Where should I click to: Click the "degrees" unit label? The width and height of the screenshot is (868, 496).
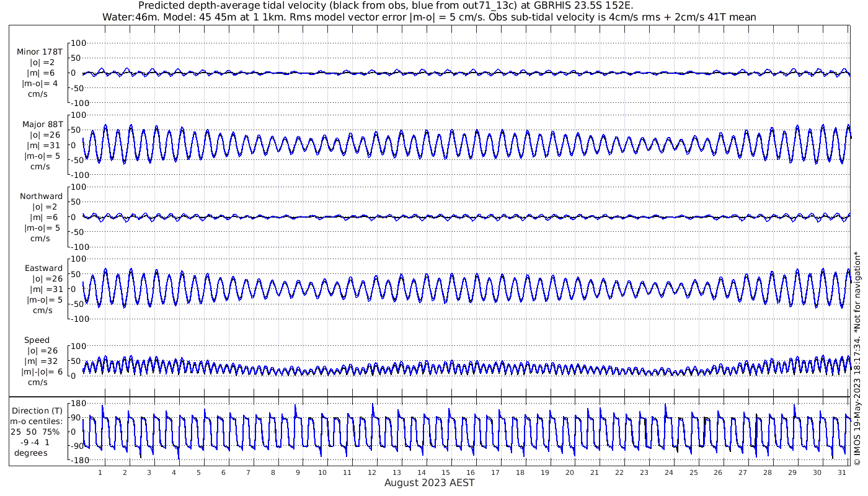coord(31,453)
